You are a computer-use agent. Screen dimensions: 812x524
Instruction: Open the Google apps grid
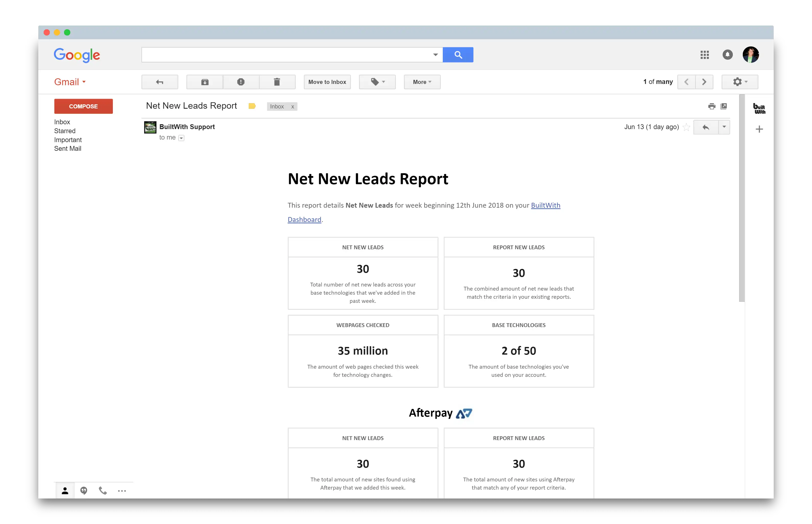tap(704, 55)
